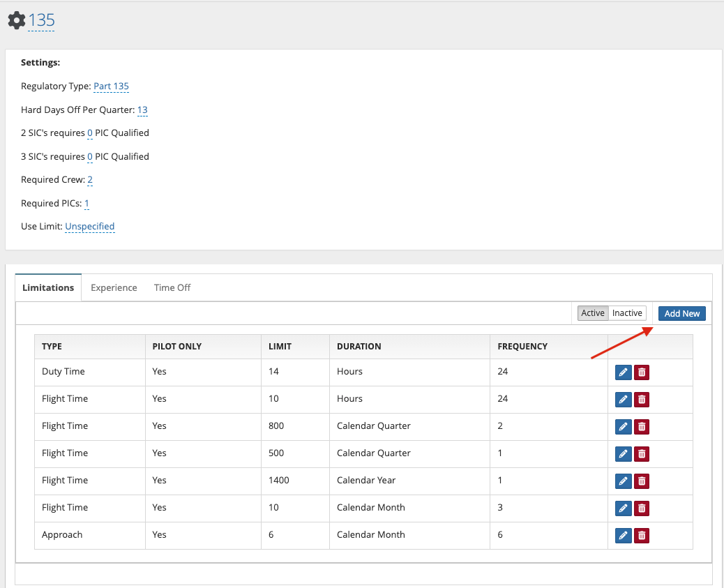724x588 pixels.
Task: Open the Regulatory Type Part 135 selector
Action: (111, 86)
